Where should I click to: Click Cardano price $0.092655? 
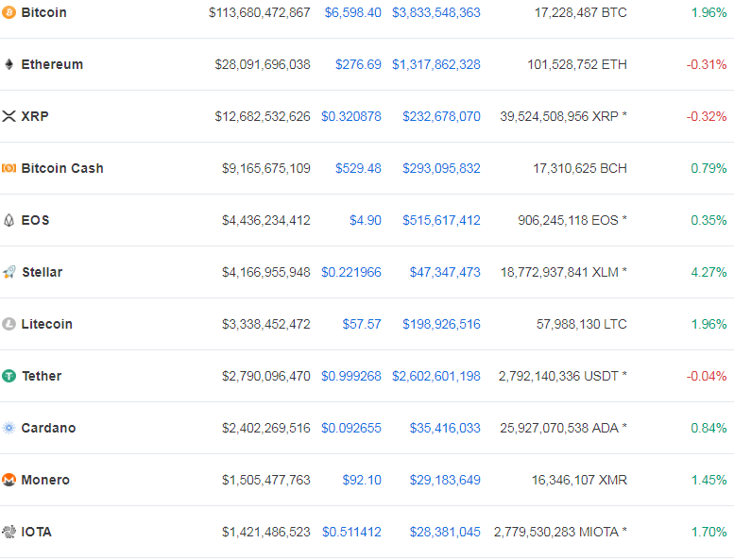(351, 428)
